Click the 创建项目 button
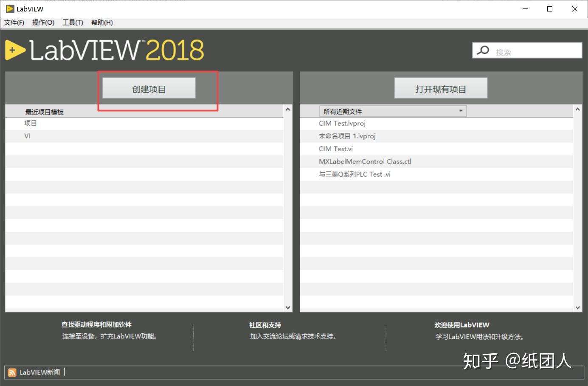 pyautogui.click(x=148, y=88)
